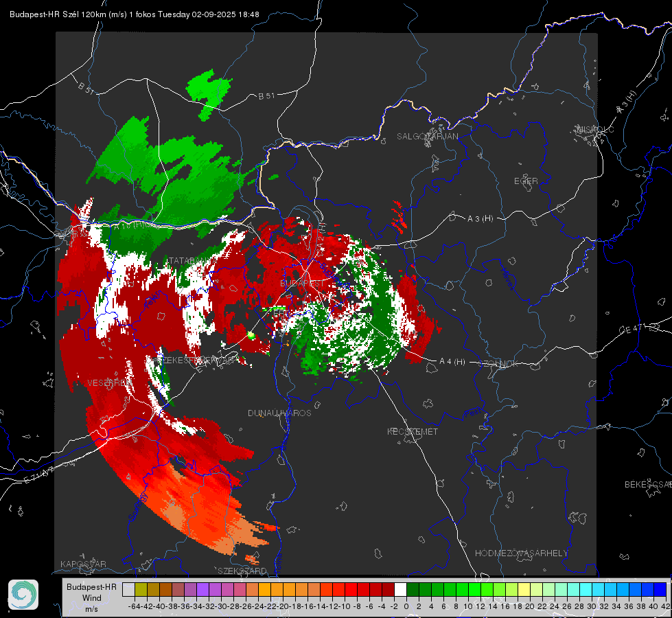The height and width of the screenshot is (618, 672).
Task: Click the KAPOSVÁR city label
Action: 83,564
